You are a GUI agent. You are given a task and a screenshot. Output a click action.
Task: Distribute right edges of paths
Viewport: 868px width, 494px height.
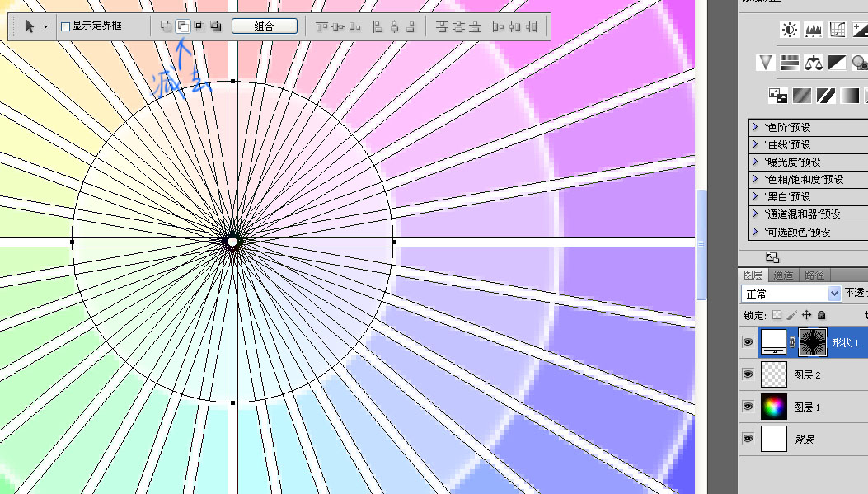tap(532, 26)
